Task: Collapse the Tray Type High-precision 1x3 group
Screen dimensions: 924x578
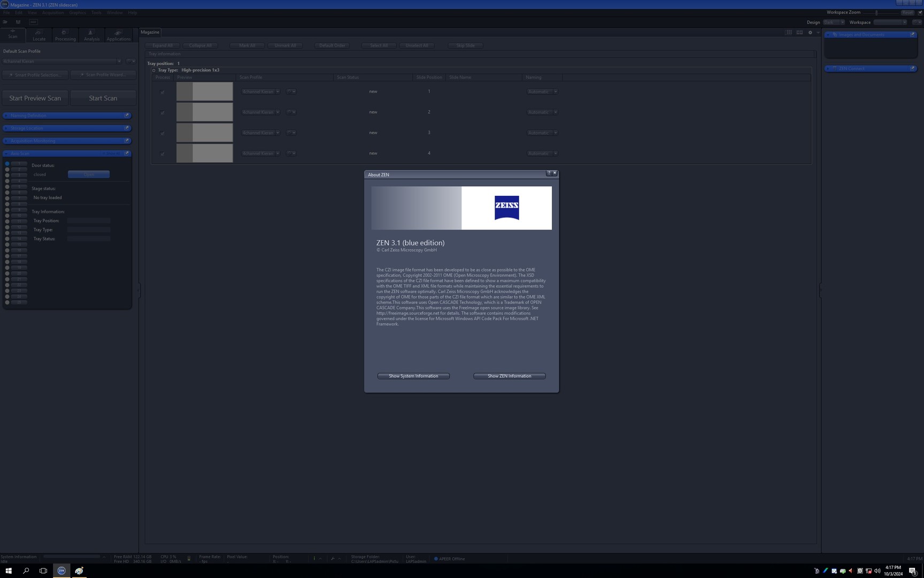Action: click(x=154, y=70)
